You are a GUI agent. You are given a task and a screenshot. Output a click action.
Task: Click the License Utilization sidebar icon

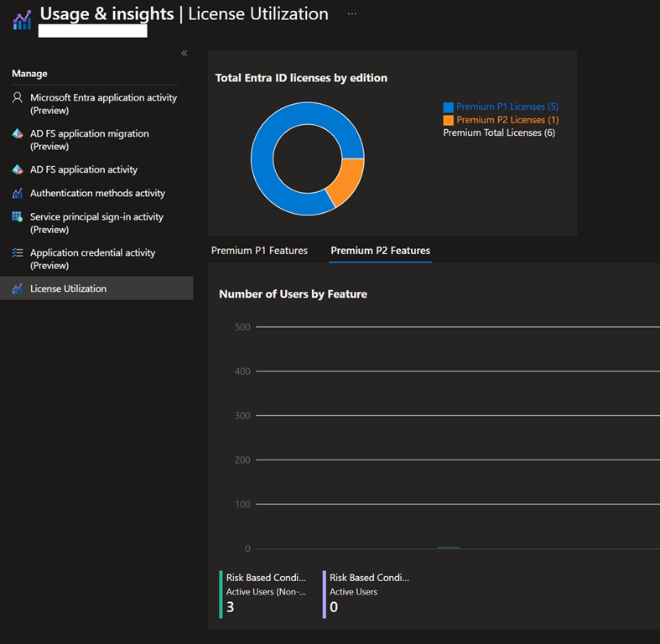(x=18, y=289)
